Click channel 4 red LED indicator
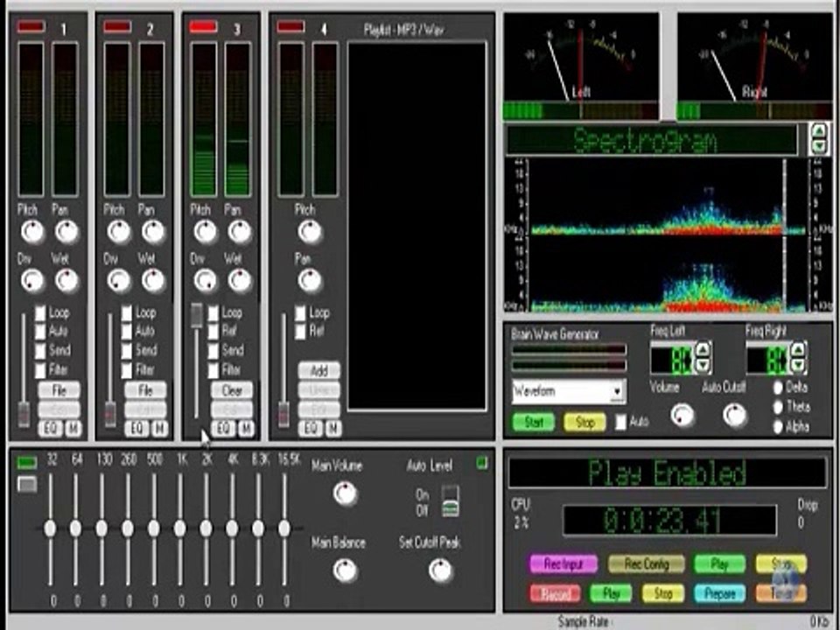 coord(290,27)
